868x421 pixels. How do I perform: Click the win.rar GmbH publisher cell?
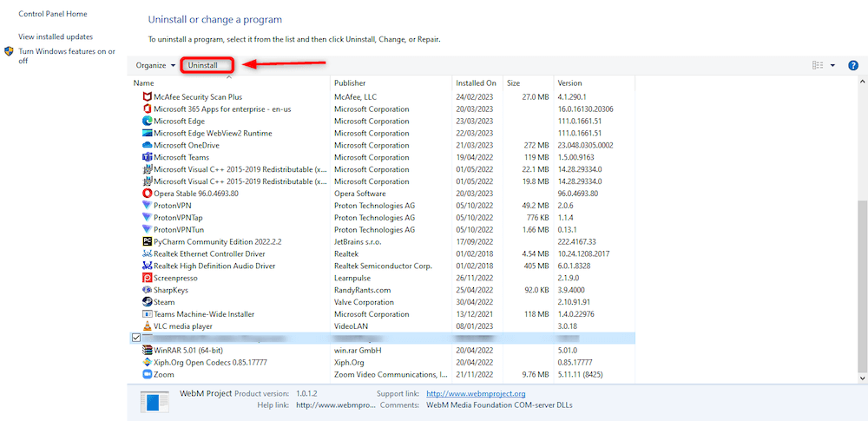358,351
